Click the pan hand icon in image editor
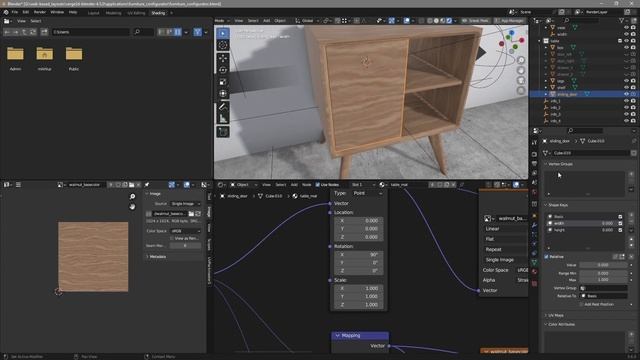The image size is (640, 360). click(132, 207)
